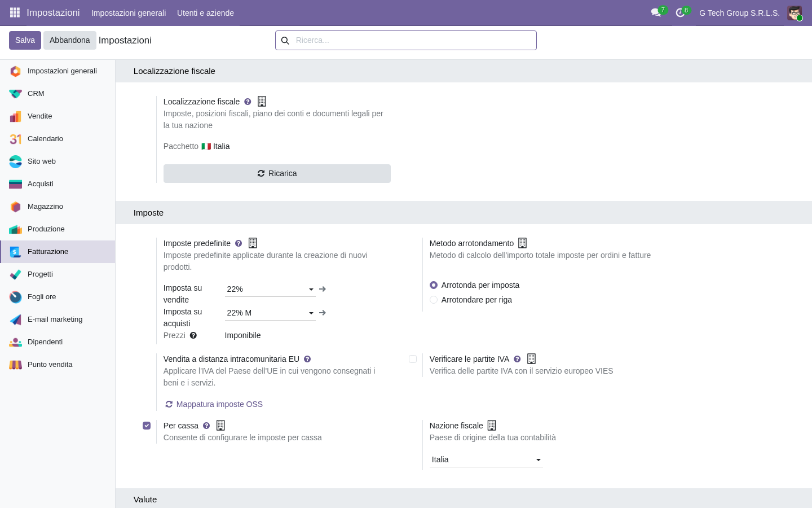
Task: Click the Imponibile prices value
Action: 242,335
